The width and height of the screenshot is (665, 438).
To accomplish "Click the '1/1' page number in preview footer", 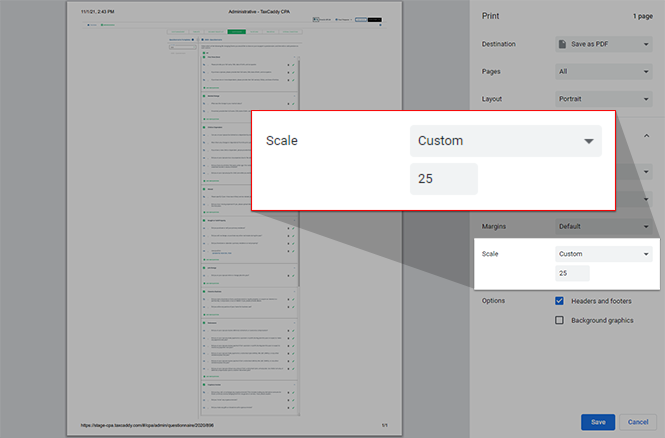I will pos(385,425).
